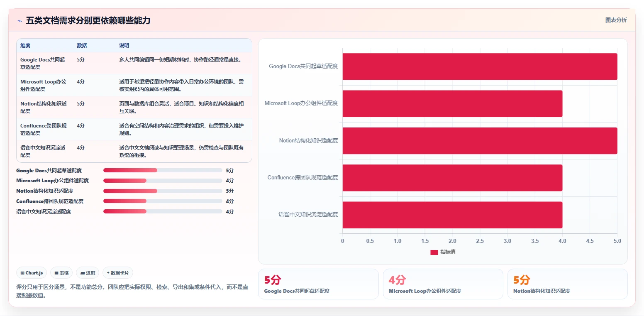644x316 pixels.
Task: Click the Google Docs bar in the chart
Action: coord(480,66)
